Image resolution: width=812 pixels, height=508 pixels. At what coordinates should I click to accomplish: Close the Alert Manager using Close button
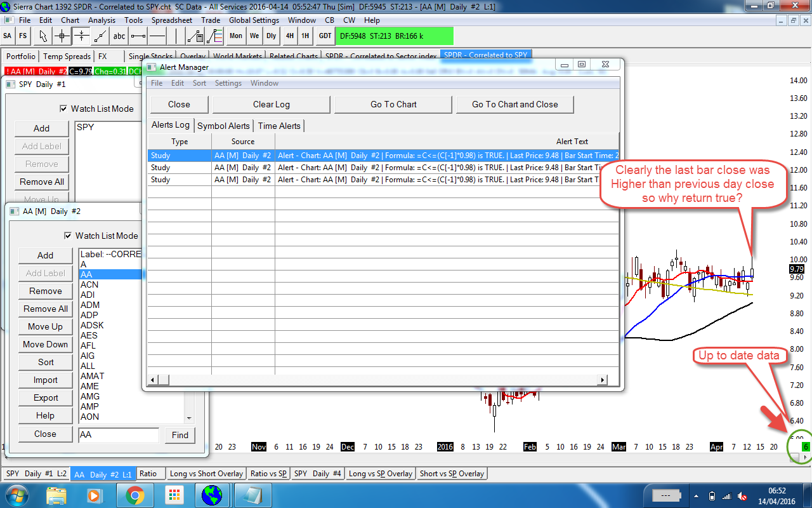point(179,104)
